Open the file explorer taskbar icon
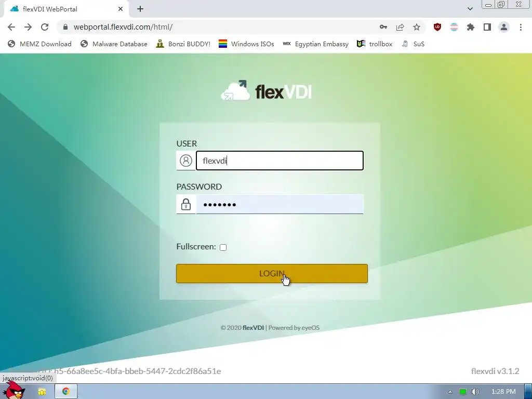Viewport: 532px width, 399px height. [42, 392]
